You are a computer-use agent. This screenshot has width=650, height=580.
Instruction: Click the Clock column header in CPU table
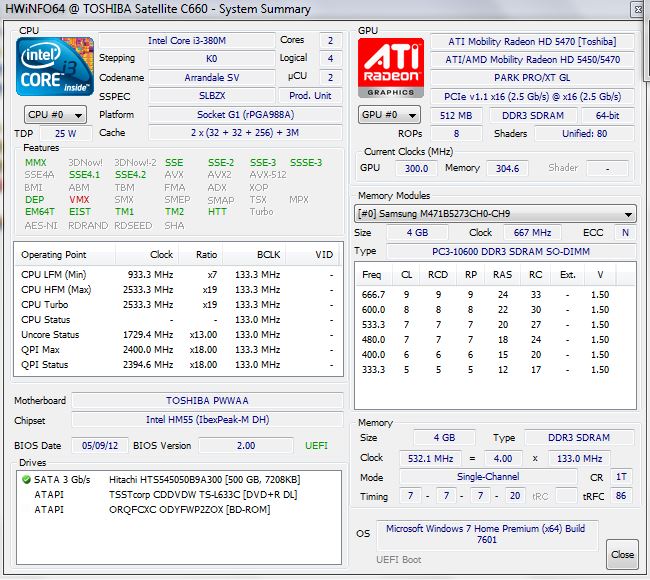(147, 255)
